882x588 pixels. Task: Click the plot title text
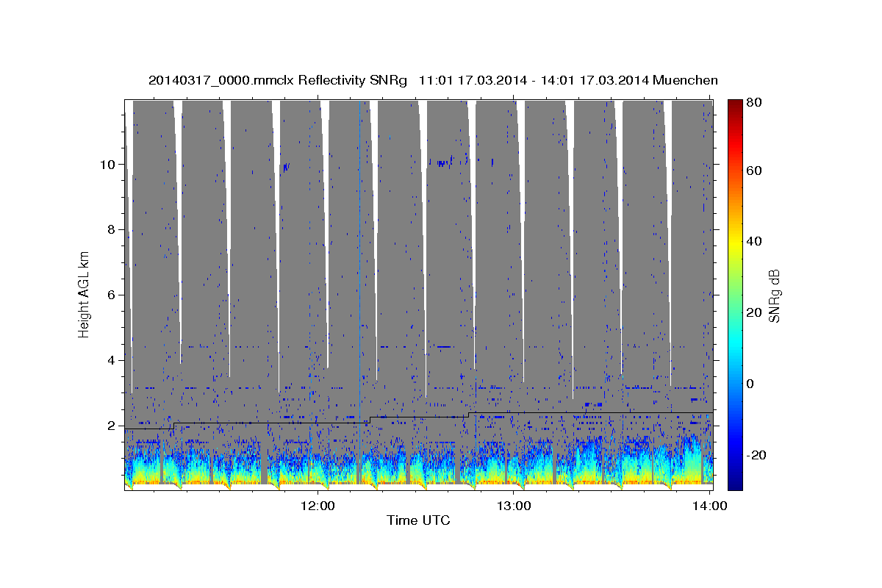click(x=433, y=80)
